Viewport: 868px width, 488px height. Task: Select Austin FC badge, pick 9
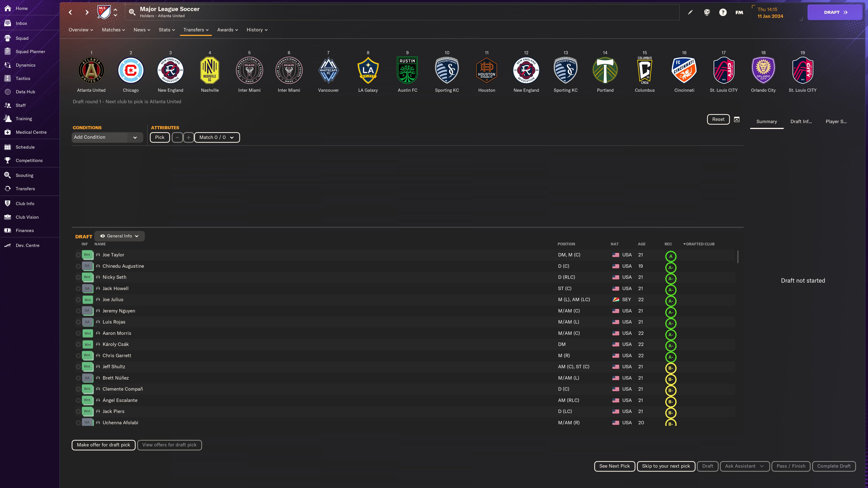pos(407,70)
